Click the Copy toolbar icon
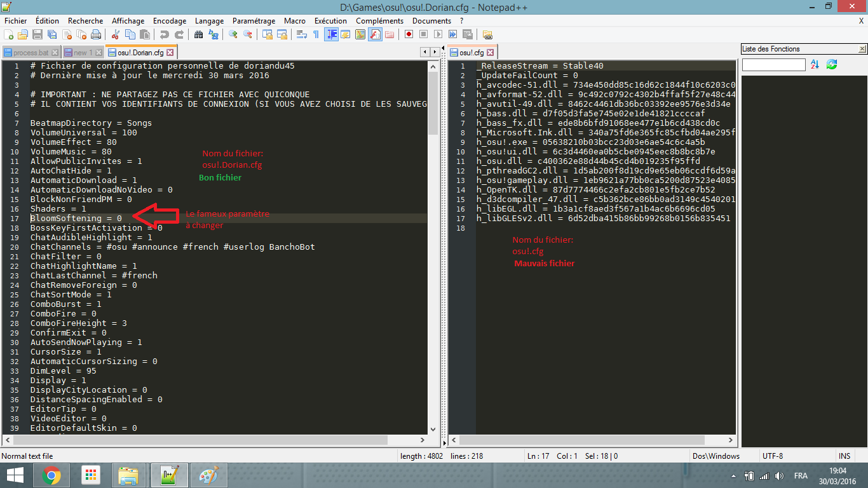The image size is (868, 488). (130, 34)
